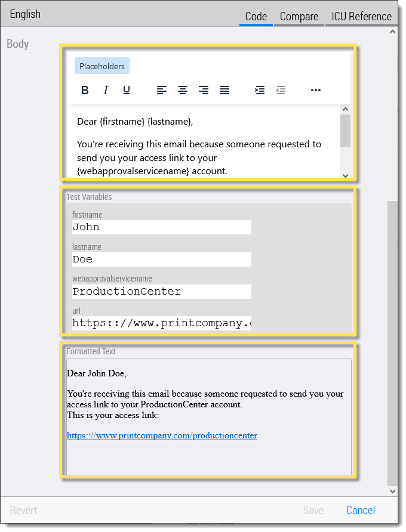406x532 pixels.
Task: Click the 'Test Variables' heading
Action: 89,197
